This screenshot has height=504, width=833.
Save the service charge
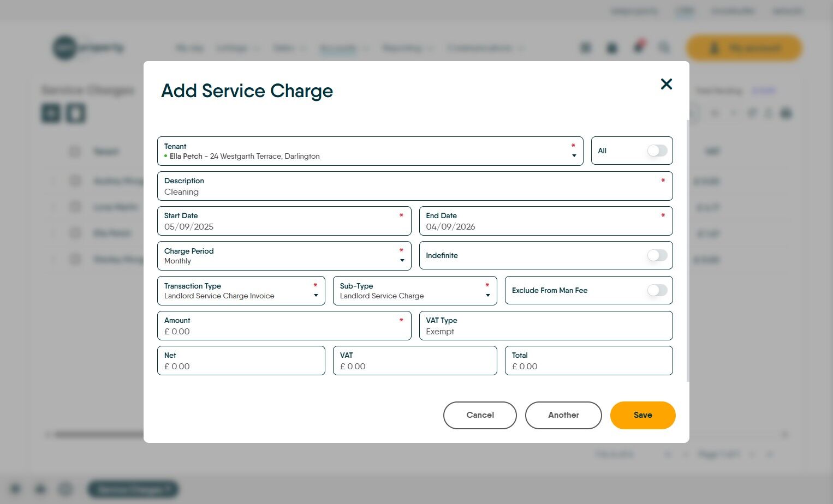tap(643, 415)
